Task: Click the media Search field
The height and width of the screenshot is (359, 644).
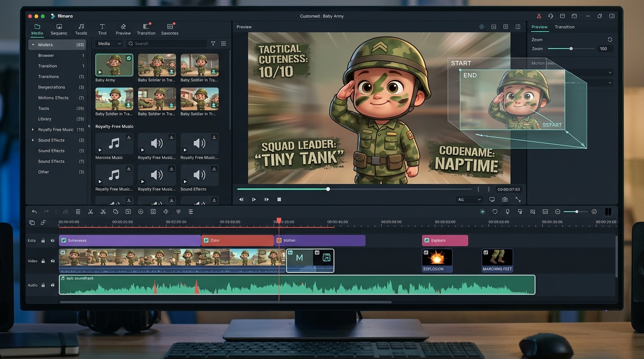Action: tap(166, 43)
